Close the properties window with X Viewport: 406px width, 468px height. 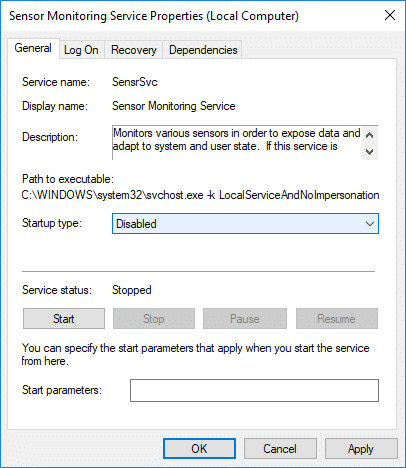pos(390,15)
